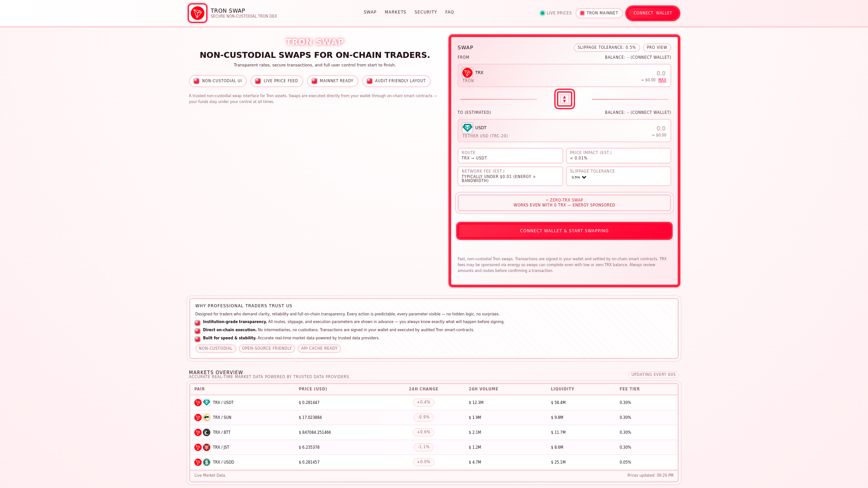Click the Liquidity column header
The width and height of the screenshot is (868, 488).
click(562, 389)
